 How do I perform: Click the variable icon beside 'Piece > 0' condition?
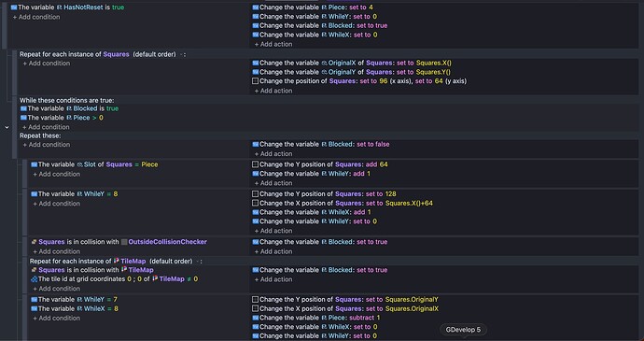(23, 118)
